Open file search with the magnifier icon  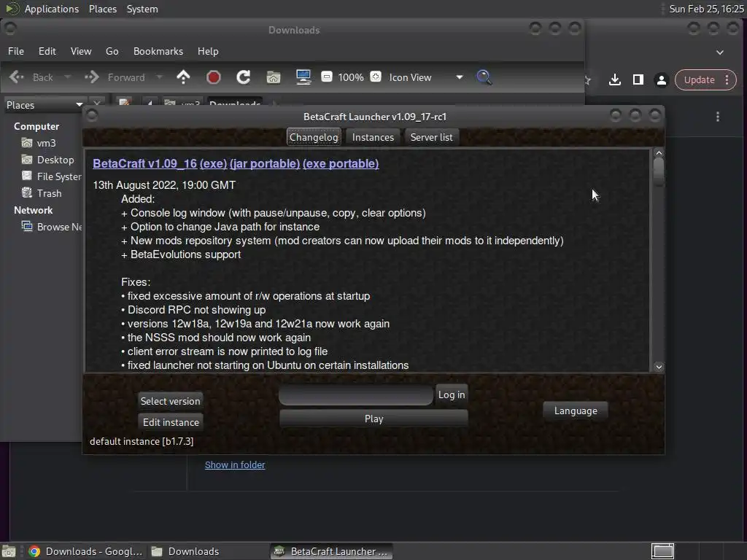point(484,77)
